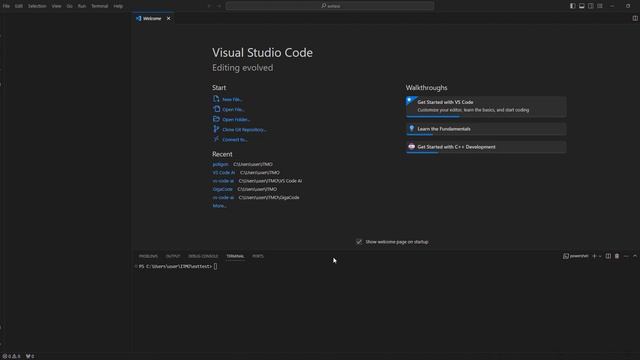This screenshot has height=360, width=640.
Task: Select the Terminal panel tab
Action: 235,256
